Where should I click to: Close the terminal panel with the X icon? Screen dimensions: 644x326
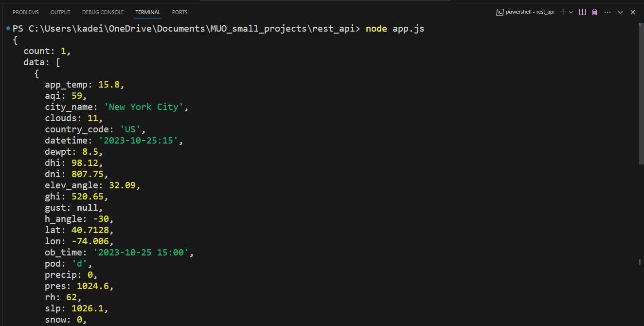(x=632, y=12)
